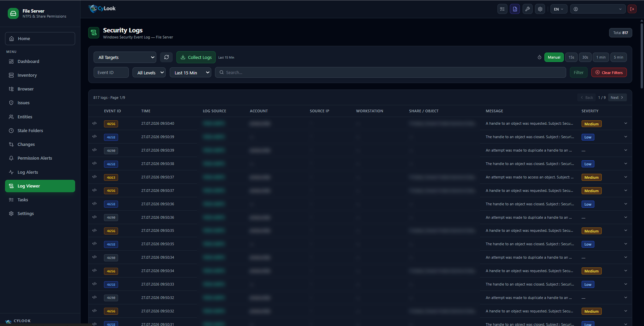Click the auto-refresh timer icon

point(540,57)
